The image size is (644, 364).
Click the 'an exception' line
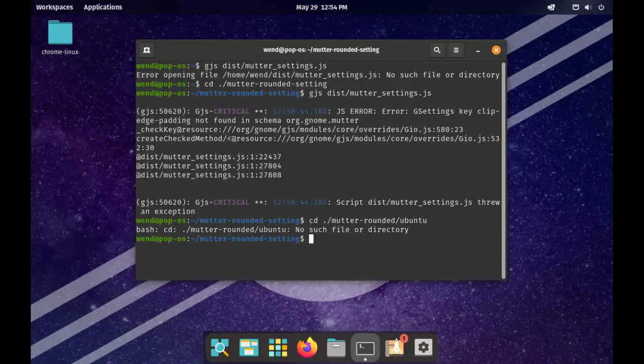[x=168, y=211]
